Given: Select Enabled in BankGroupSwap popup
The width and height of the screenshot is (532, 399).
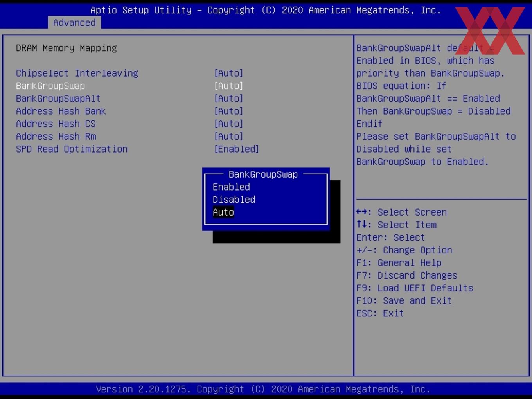Looking at the screenshot, I should [231, 187].
